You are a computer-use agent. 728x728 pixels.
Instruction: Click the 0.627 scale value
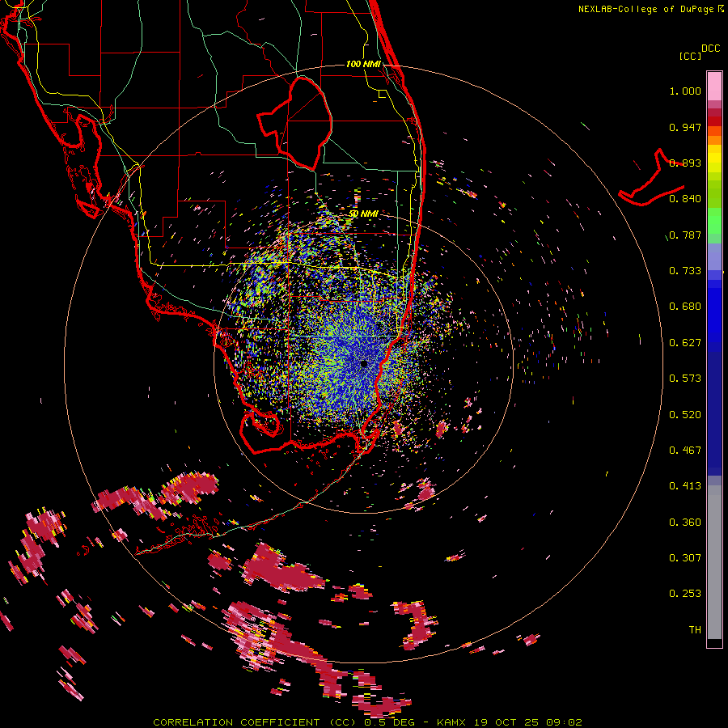(685, 343)
